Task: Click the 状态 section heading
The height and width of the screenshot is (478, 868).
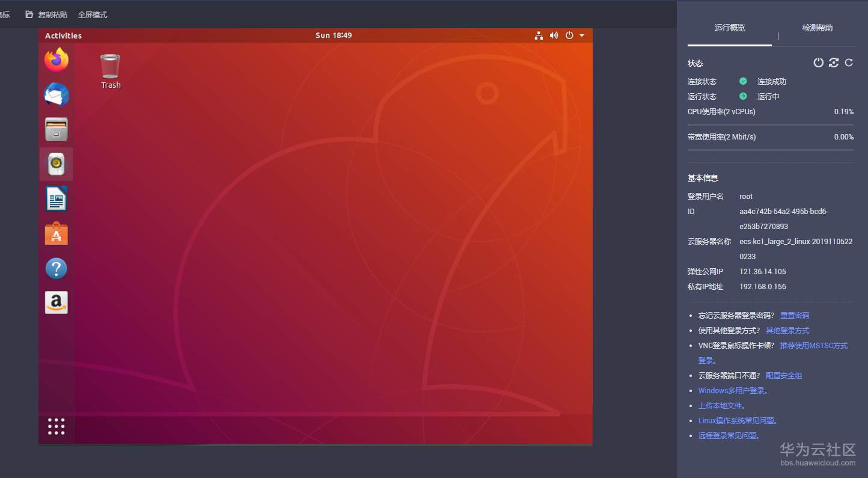Action: 695,63
